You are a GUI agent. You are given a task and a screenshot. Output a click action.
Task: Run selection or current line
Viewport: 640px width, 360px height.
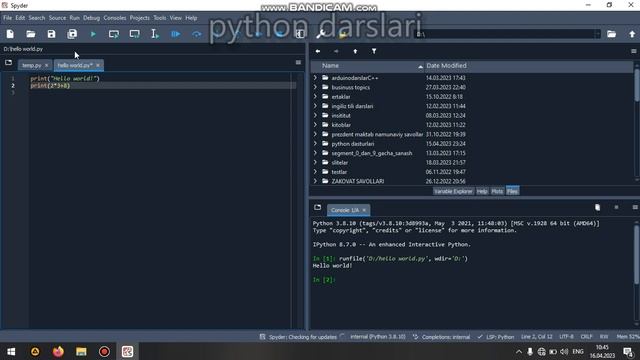[155, 34]
